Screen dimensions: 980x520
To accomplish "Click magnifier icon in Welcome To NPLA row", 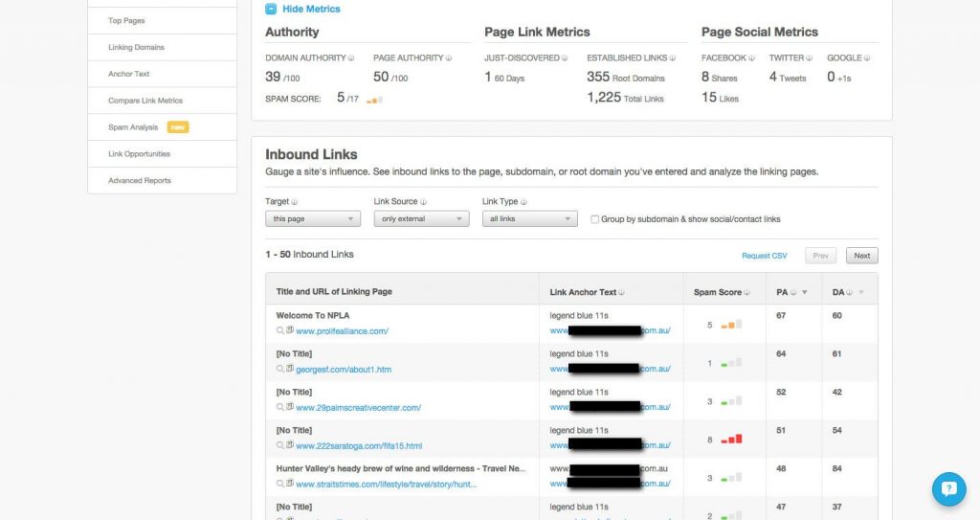I will (x=280, y=330).
